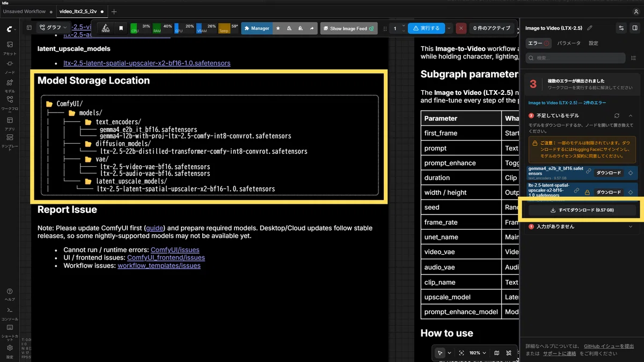Viewport: 644px width, 362px height.
Task: Click the red X cancel button
Action: [x=461, y=28]
